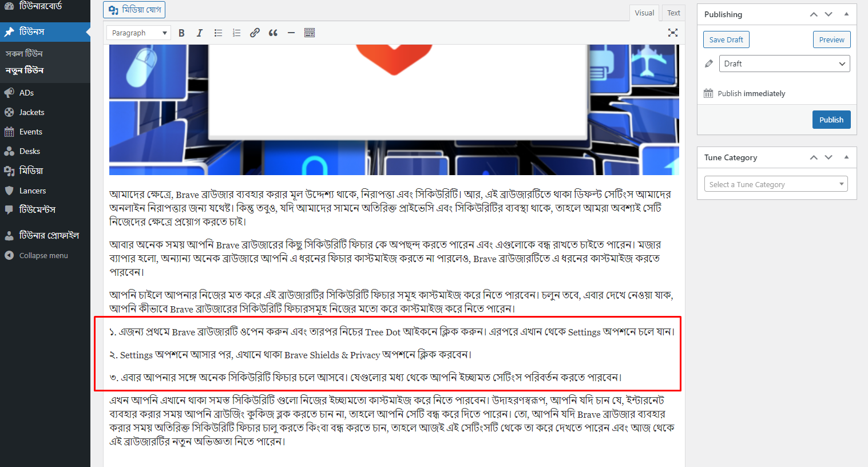The image size is (868, 467).
Task: Toggle bold formatting in the editor toolbar
Action: [x=181, y=33]
